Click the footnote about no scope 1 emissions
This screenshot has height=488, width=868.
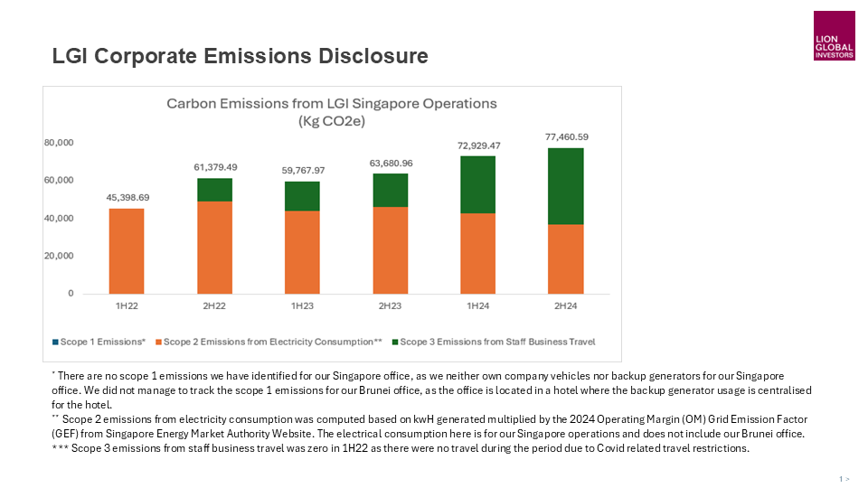(x=432, y=390)
